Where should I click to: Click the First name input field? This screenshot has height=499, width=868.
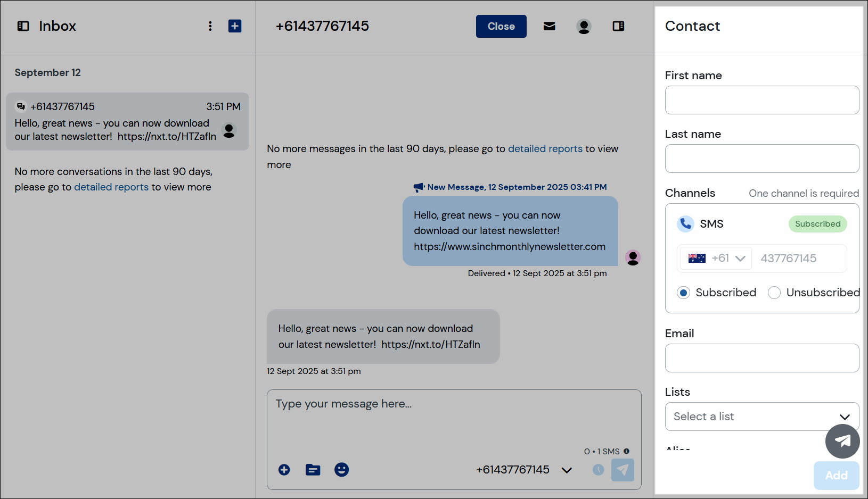[x=761, y=100]
